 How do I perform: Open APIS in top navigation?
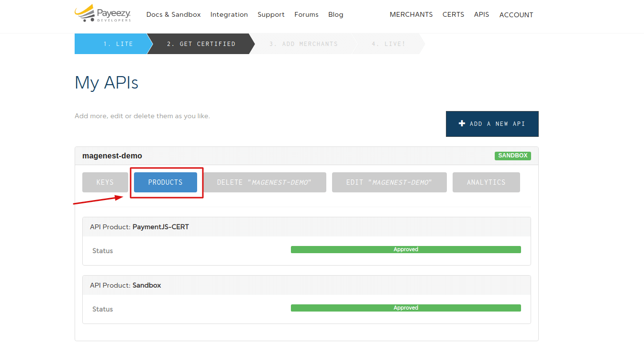pyautogui.click(x=482, y=15)
